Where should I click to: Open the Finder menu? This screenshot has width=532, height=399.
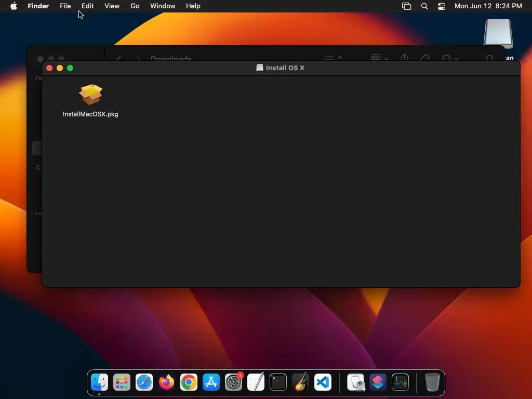click(x=38, y=6)
